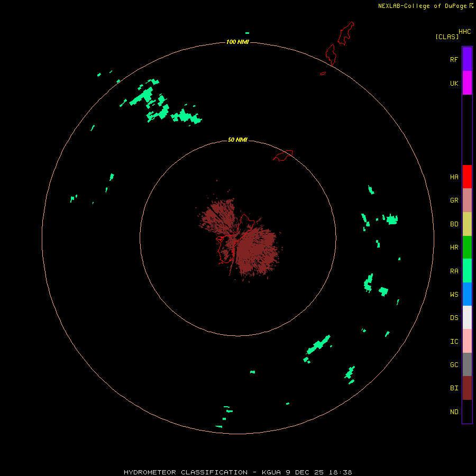Click the HA legend label
476x476 pixels.
pyautogui.click(x=454, y=177)
